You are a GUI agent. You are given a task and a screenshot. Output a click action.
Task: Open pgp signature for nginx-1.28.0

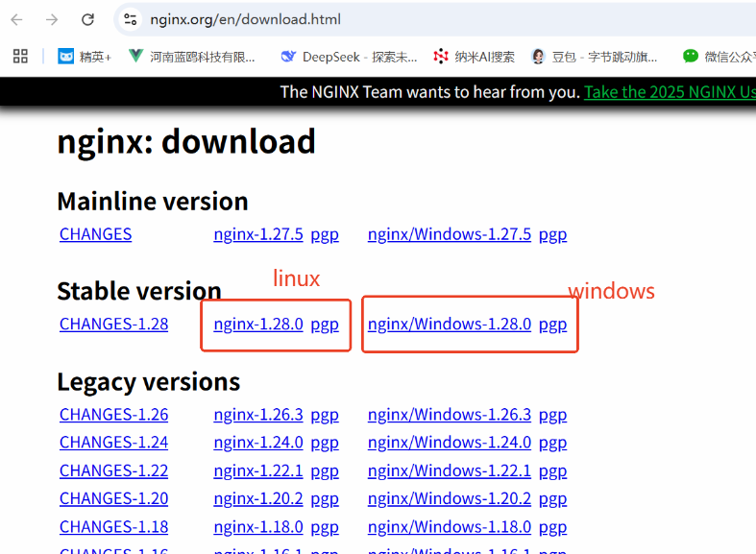[325, 325]
